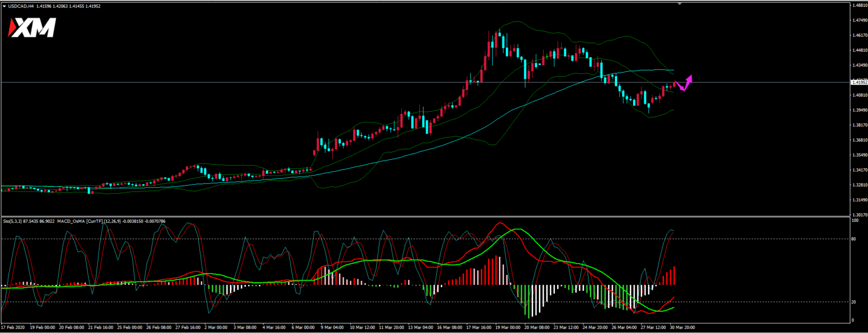This screenshot has width=868, height=333.
Task: Click the 1.48810 price axis label
Action: [x=859, y=6]
